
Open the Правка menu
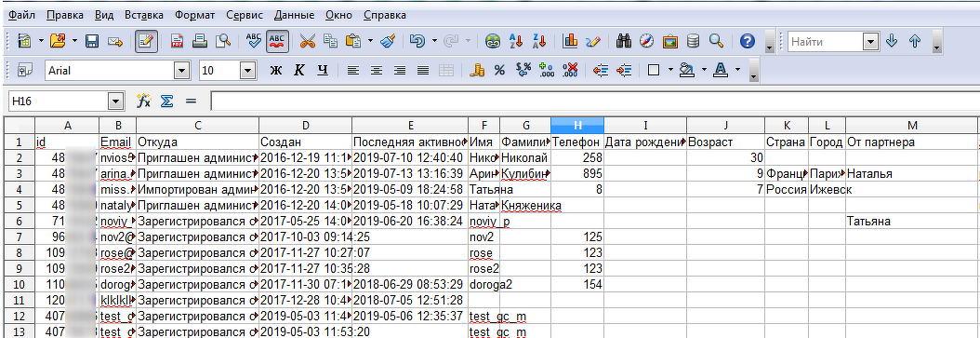(x=66, y=15)
